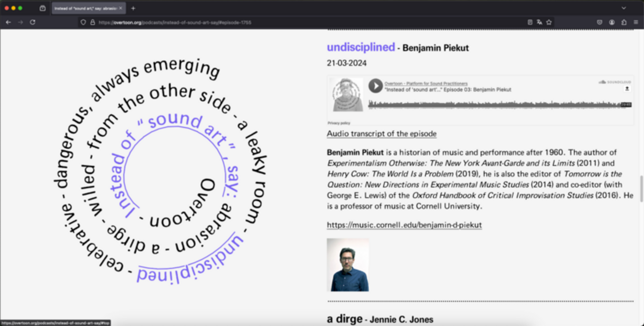Open Overtoon Platform for Sound Practitioners link
Viewport: 644px width, 326px height.
(x=426, y=84)
